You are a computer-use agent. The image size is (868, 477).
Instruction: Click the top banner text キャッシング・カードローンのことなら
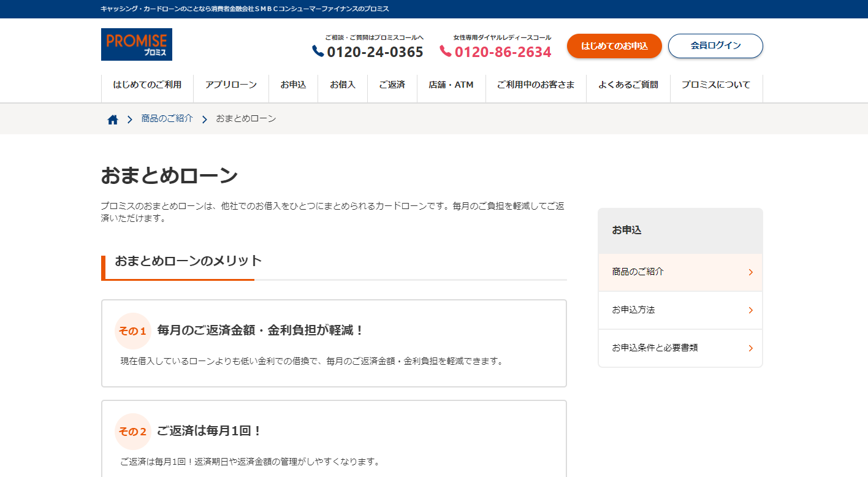(245, 9)
